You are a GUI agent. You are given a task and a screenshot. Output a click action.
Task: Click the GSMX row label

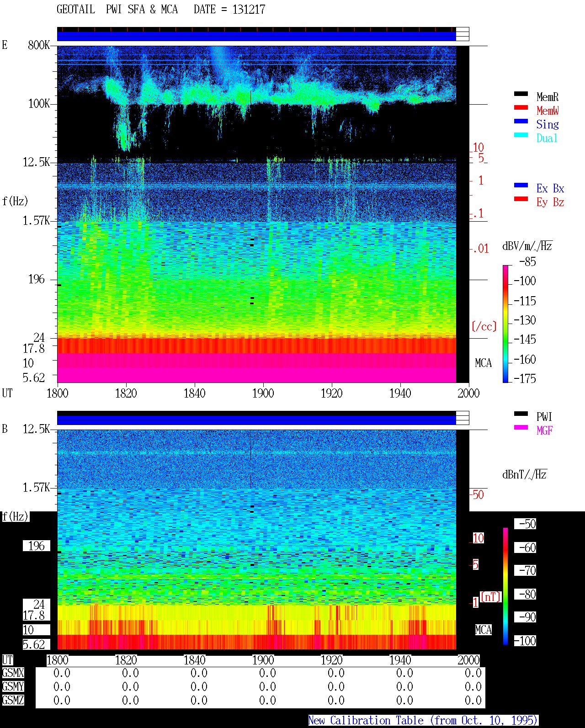[13, 673]
